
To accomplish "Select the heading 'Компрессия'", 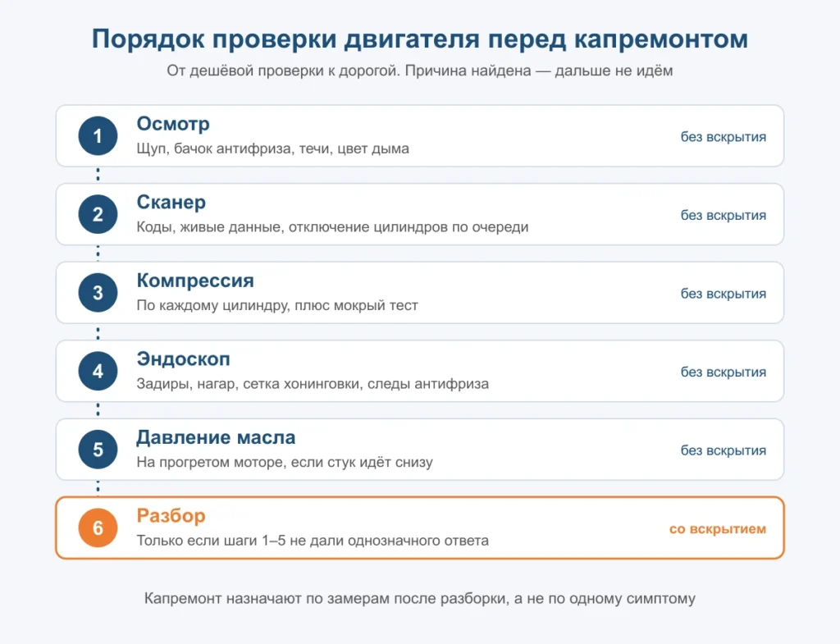I will [195, 281].
